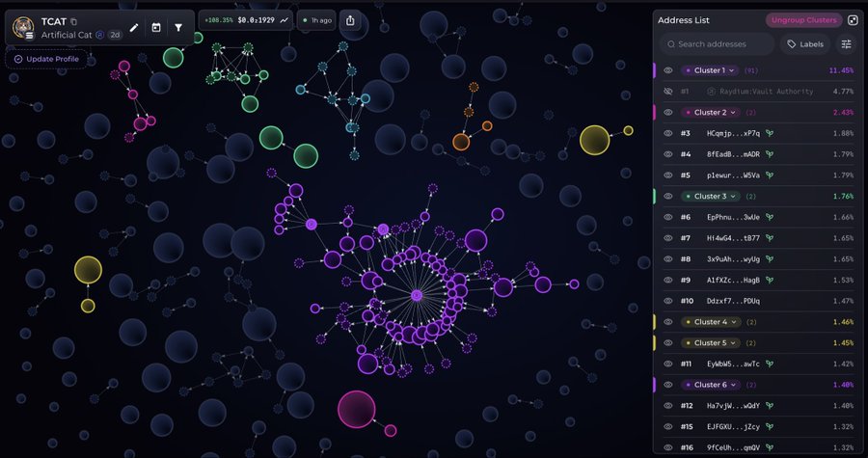Expand the Cluster 2 dropdown
Image resolution: width=868 pixels, height=458 pixels.
733,112
